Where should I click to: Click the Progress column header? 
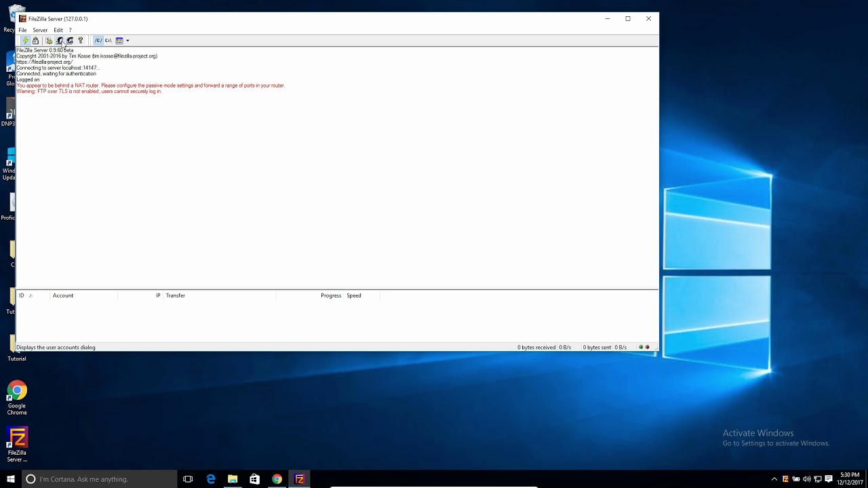click(x=310, y=296)
